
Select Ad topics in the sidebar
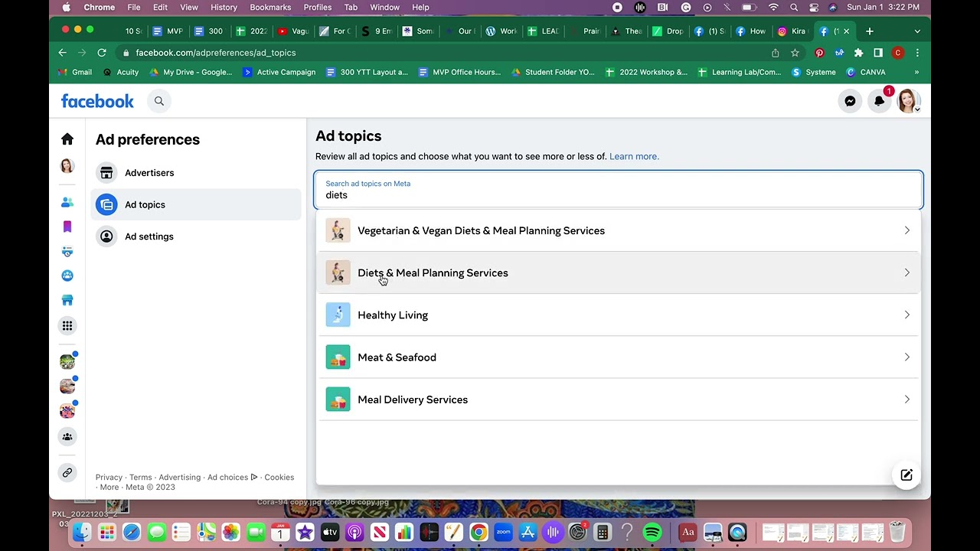pos(196,204)
